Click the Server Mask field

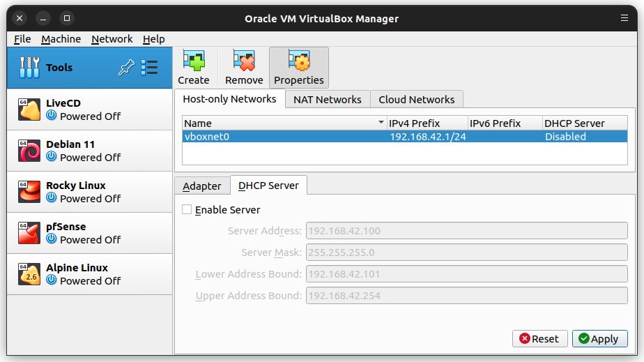coord(466,252)
